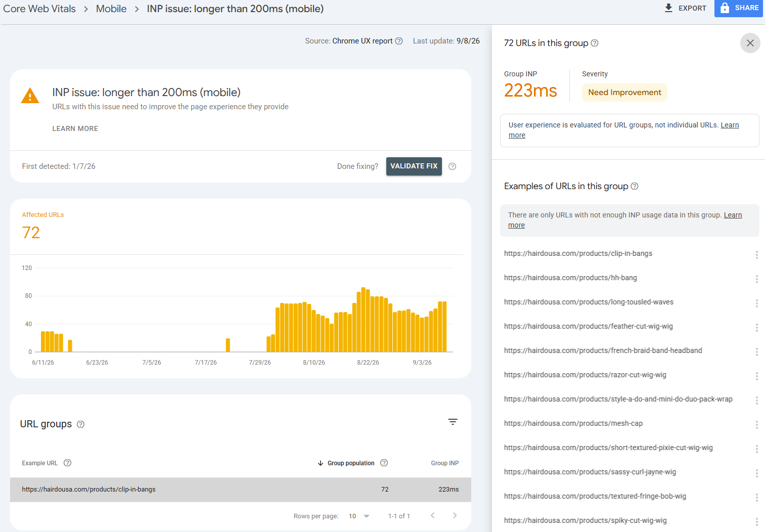Click Affected URLs 72 chart toggle
Screen dimensions: 765x532
pyautogui.click(x=43, y=225)
